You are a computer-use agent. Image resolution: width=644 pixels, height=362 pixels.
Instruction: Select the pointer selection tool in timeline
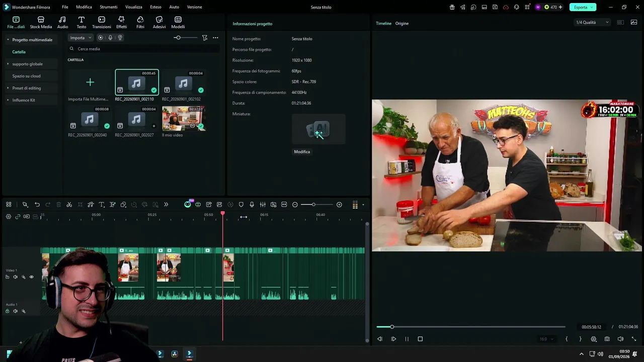[25, 205]
